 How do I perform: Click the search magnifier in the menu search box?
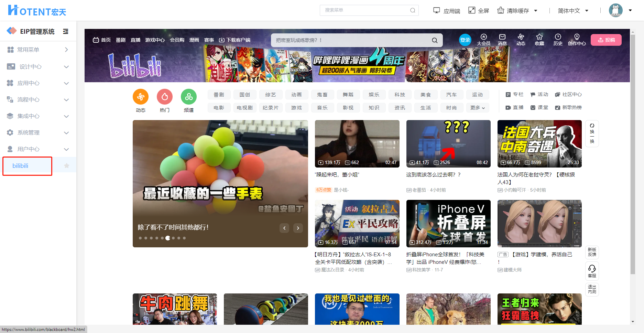[x=413, y=10]
